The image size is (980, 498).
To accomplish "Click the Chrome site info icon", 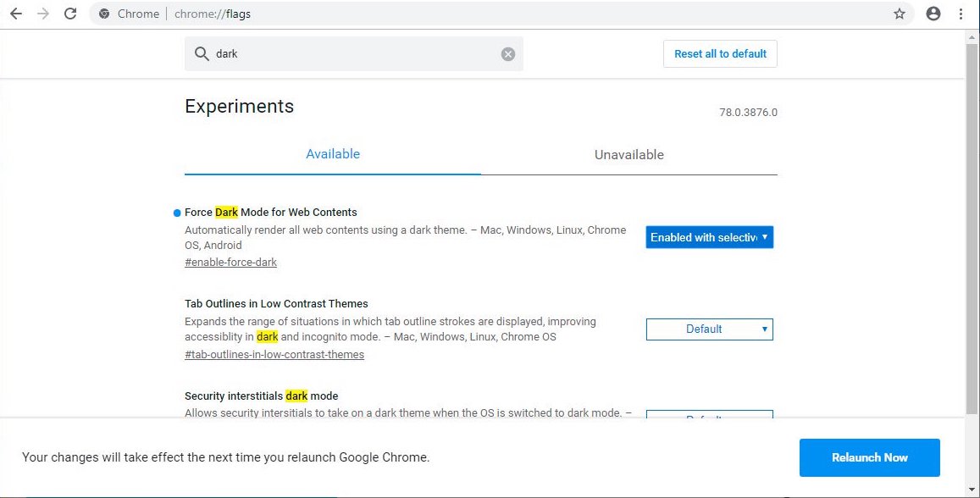I will click(104, 14).
